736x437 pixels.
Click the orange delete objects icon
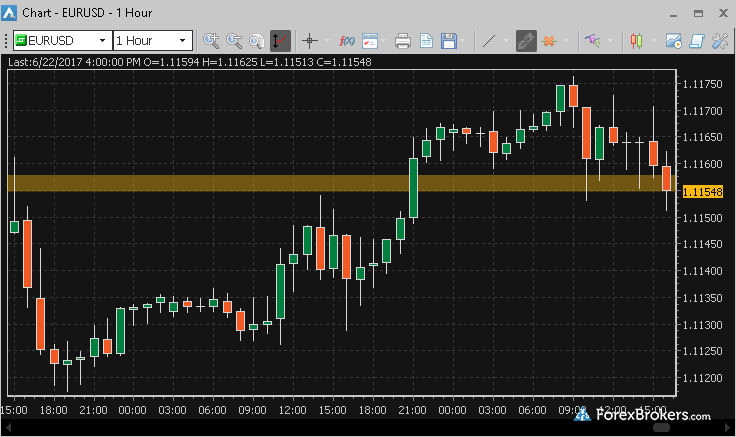549,41
